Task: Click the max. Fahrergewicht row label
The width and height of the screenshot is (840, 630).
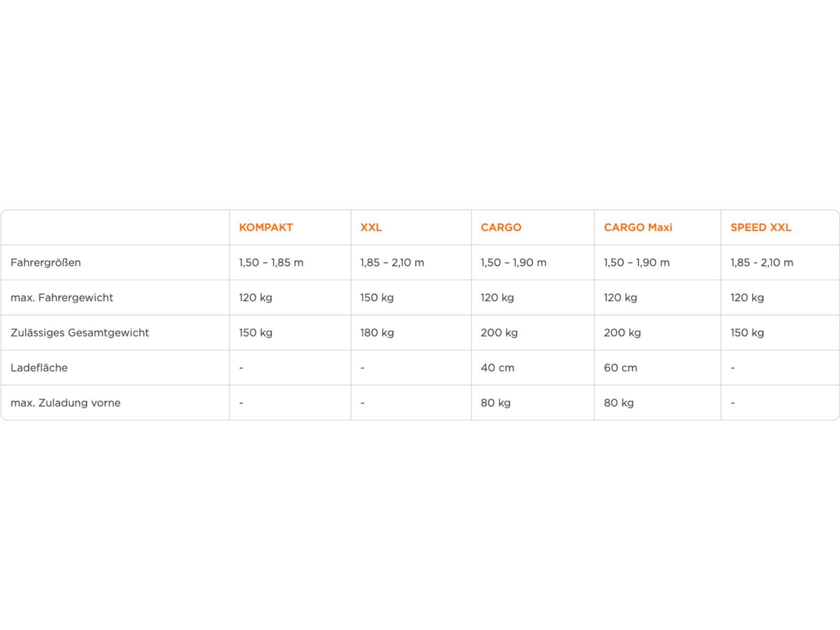Action: click(x=61, y=298)
